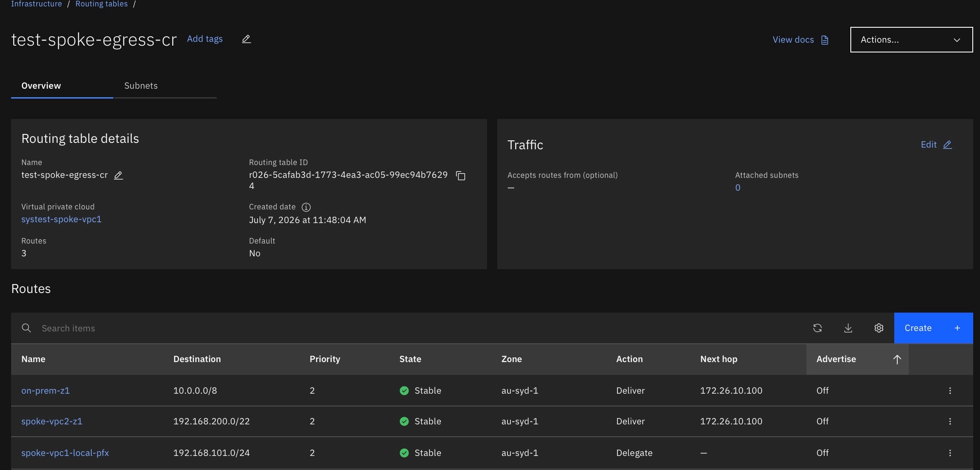Click the Traffic Edit pencil icon
This screenshot has width=980, height=470.
coord(947,145)
